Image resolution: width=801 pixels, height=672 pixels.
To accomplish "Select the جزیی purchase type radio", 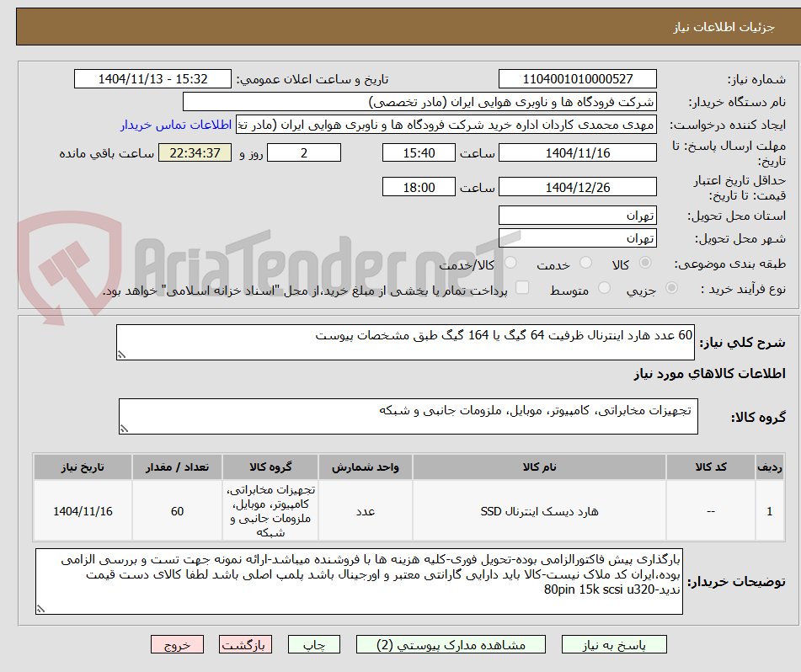I will [x=671, y=288].
